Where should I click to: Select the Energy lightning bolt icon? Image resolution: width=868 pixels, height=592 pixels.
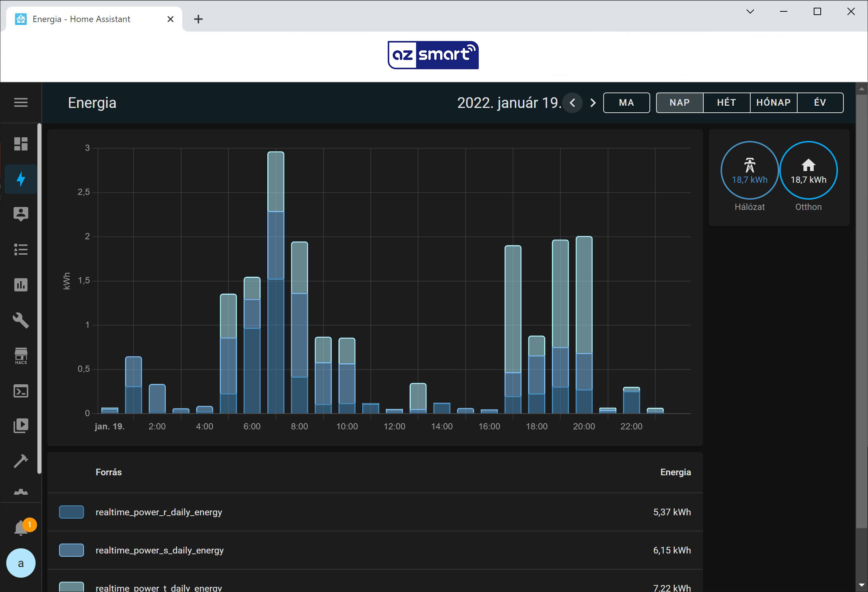(x=21, y=179)
